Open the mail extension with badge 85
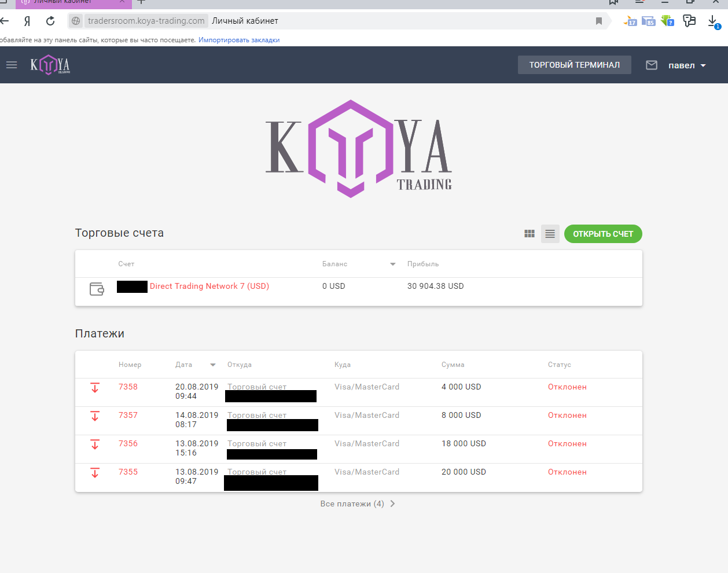Image resolution: width=728 pixels, height=573 pixels. tap(649, 21)
